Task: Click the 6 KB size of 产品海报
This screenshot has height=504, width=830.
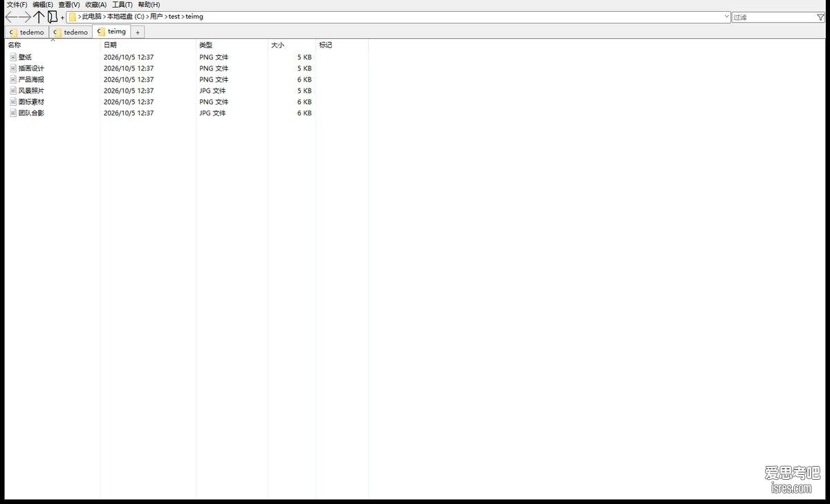Action: [304, 80]
